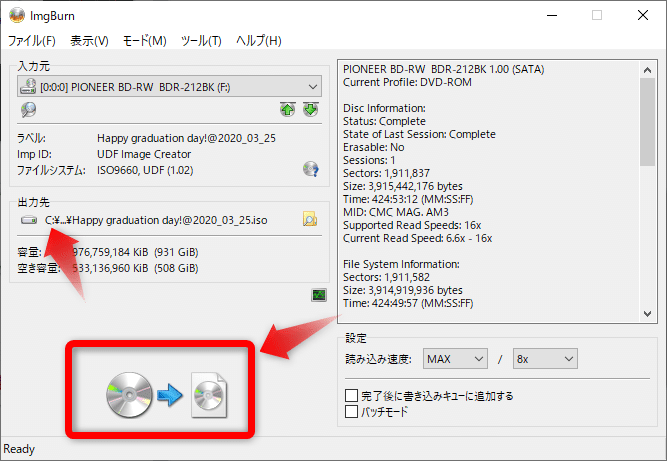Click the Supported Read Speeds: 16x line
The image size is (667, 461).
pos(412,225)
